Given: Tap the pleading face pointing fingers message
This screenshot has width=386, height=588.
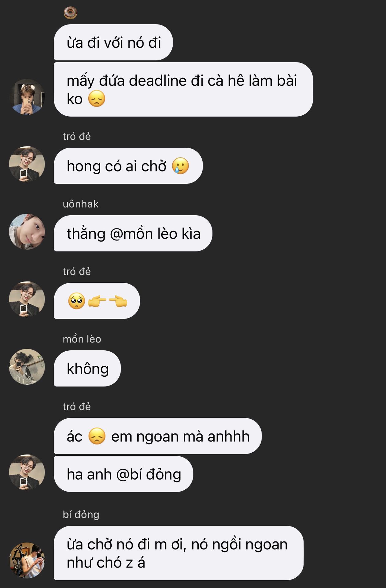Looking at the screenshot, I should pos(97,301).
